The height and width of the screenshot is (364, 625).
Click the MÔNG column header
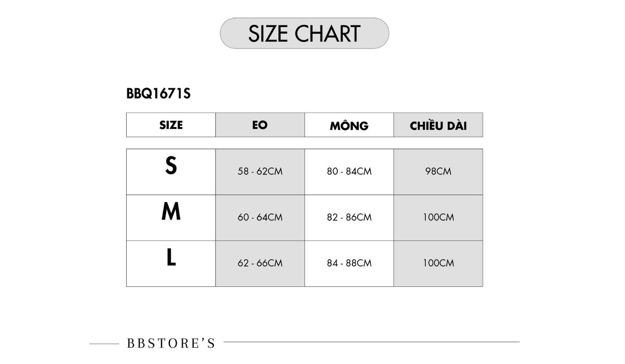tap(349, 125)
